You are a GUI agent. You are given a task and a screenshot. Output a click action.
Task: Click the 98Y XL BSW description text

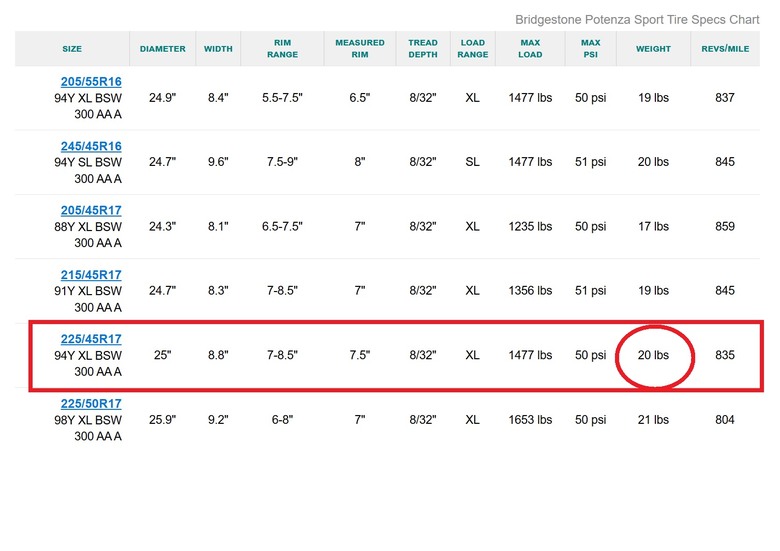[88, 420]
